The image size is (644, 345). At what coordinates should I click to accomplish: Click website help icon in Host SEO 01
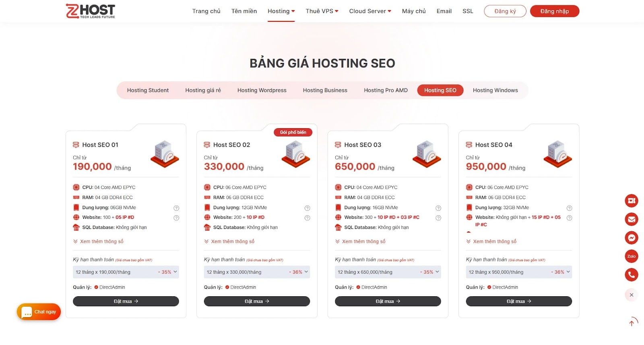176,218
